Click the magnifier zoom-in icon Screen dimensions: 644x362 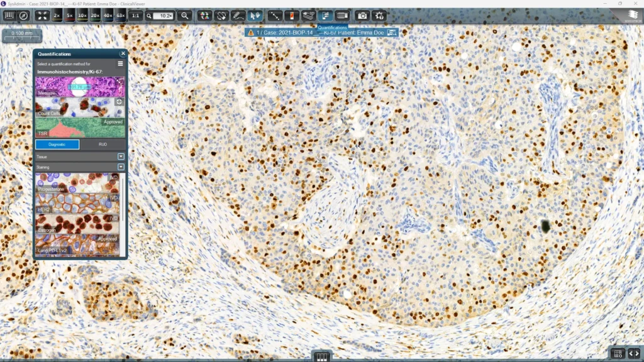coord(185,16)
